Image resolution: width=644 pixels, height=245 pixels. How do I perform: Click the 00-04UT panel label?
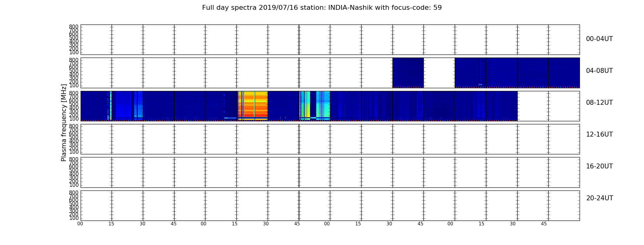point(599,39)
